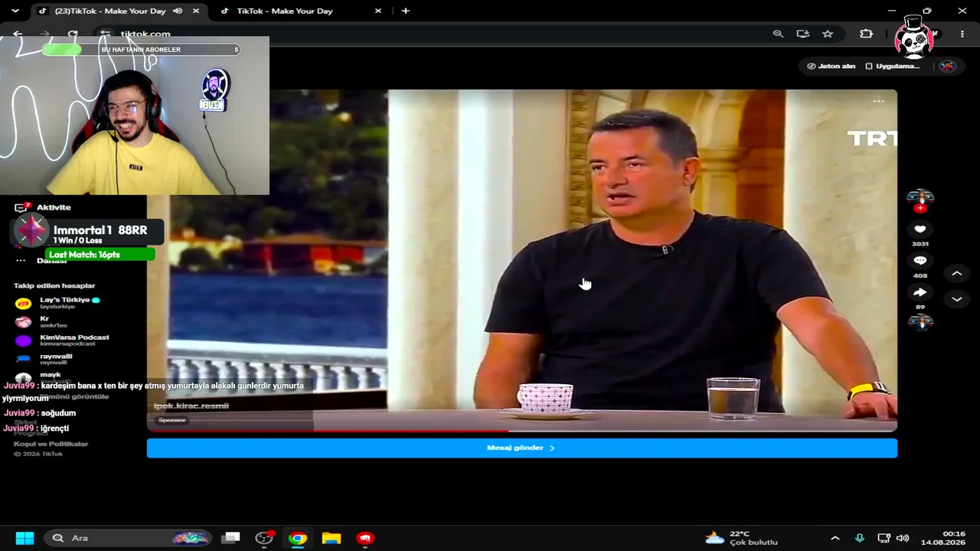Screen dimensions: 980x551
Task: Close the second TikTok tab
Action: pyautogui.click(x=378, y=11)
